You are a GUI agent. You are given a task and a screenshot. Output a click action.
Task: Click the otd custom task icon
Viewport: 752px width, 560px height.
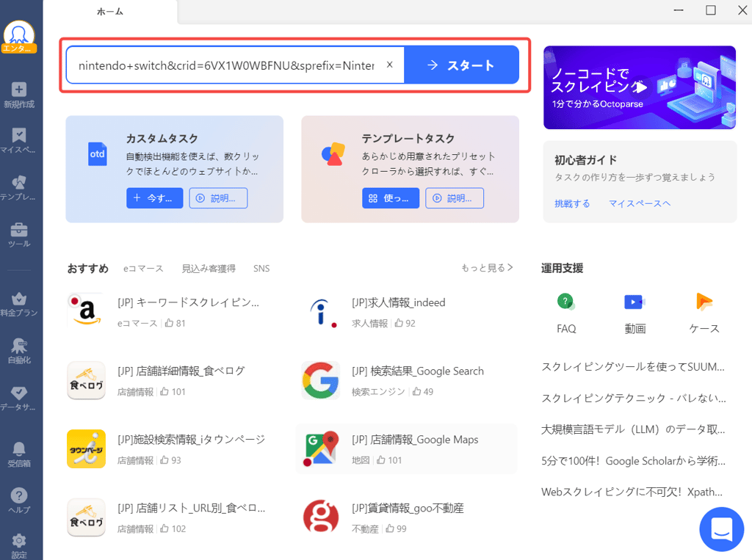[98, 154]
